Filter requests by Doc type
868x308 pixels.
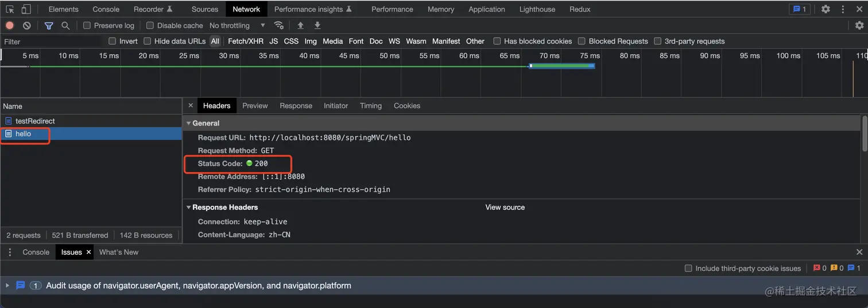pos(376,41)
